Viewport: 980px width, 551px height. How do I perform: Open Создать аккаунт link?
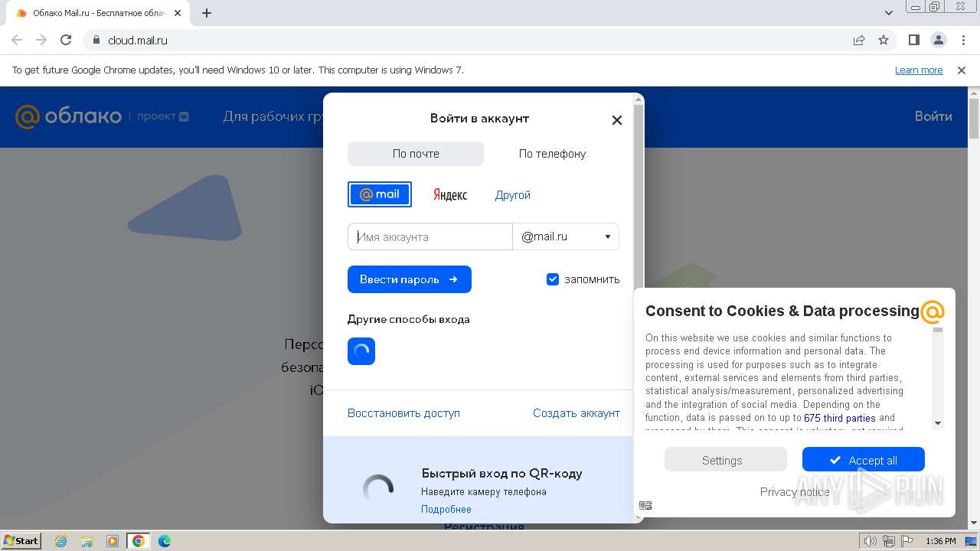pyautogui.click(x=577, y=413)
